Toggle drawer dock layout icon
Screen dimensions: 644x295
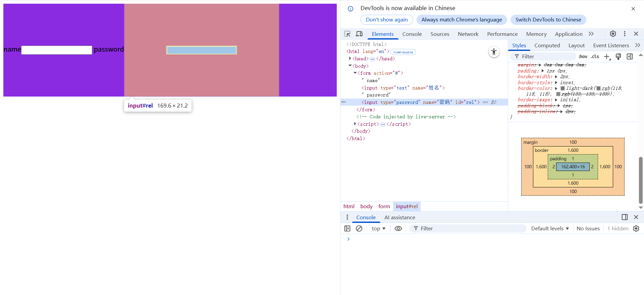click(625, 217)
